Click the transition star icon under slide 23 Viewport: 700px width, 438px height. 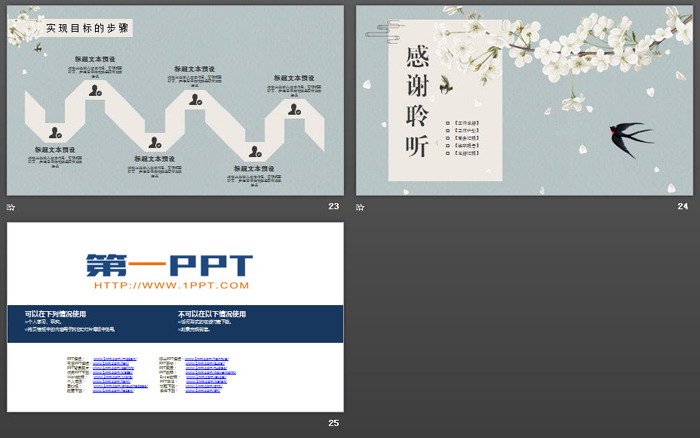click(x=11, y=207)
